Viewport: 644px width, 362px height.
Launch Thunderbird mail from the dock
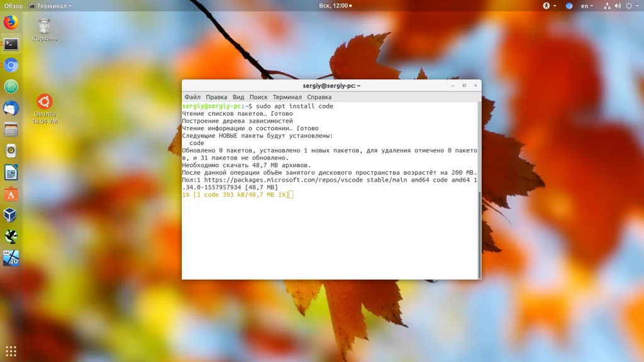click(x=11, y=108)
